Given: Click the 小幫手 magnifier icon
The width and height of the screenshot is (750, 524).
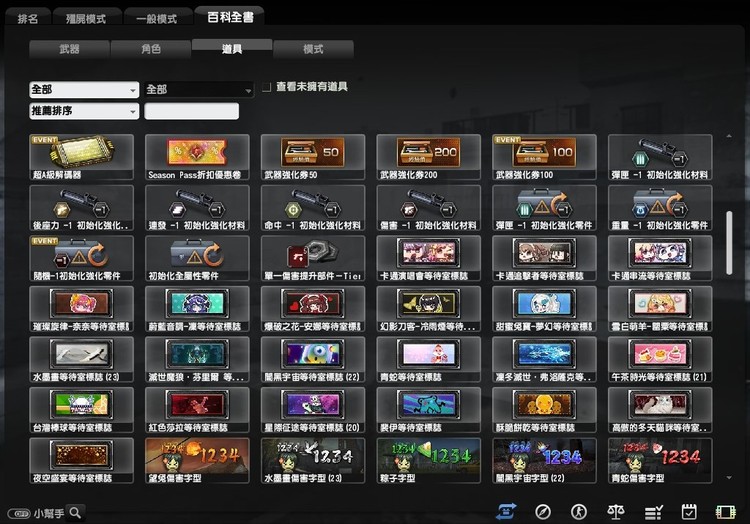Looking at the screenshot, I should [x=75, y=512].
